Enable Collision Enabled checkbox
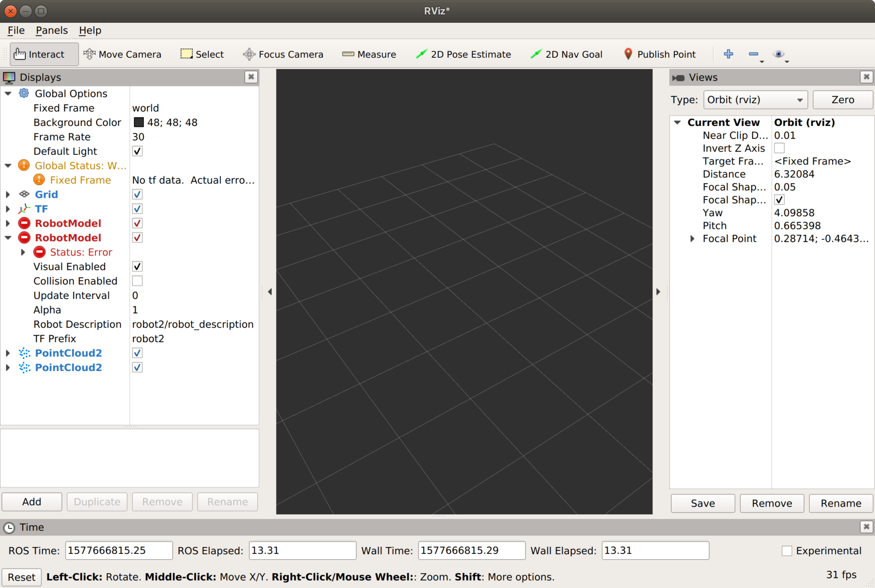 pos(137,281)
